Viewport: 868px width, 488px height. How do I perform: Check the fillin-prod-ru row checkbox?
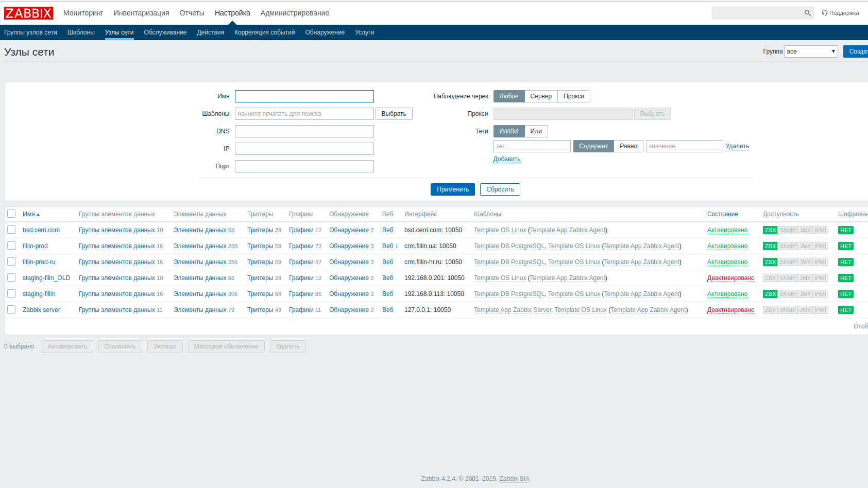(x=11, y=262)
